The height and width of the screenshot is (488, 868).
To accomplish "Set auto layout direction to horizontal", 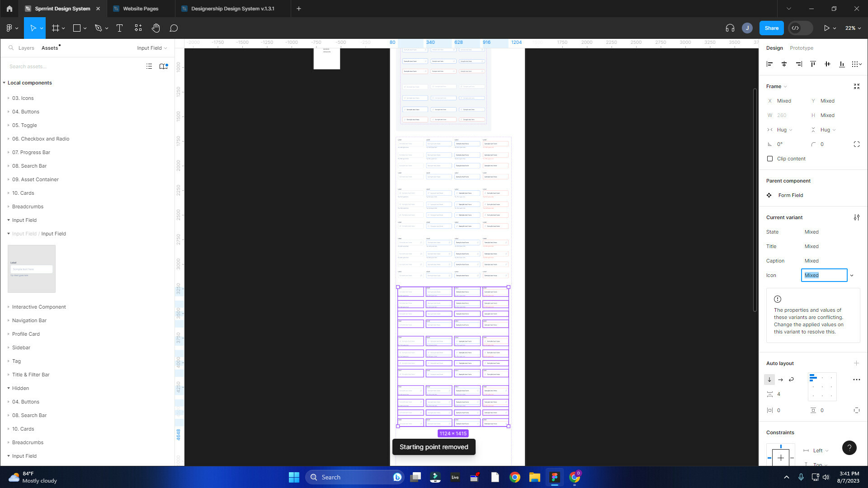I will click(780, 380).
